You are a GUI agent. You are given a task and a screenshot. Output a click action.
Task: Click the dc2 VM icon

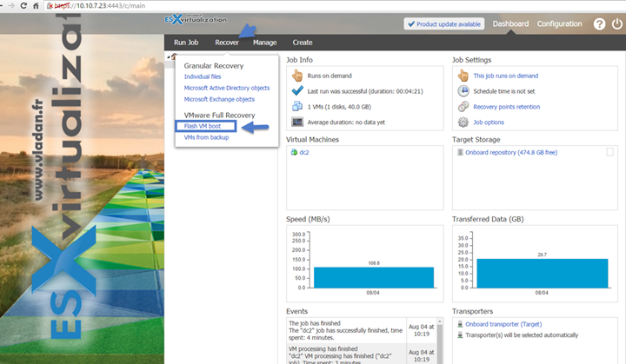click(x=294, y=153)
